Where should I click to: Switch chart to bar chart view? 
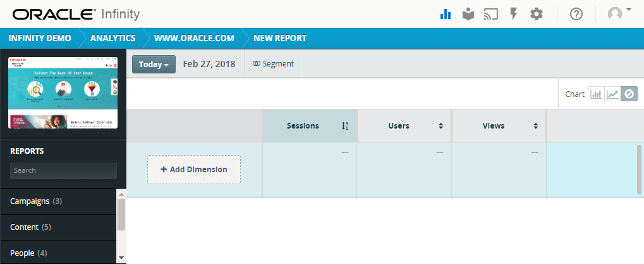click(596, 94)
